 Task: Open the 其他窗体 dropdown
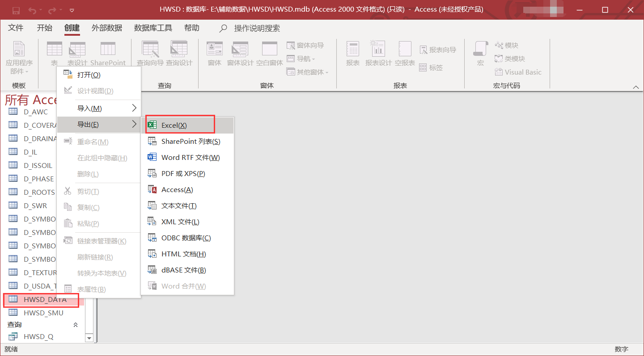click(x=308, y=72)
